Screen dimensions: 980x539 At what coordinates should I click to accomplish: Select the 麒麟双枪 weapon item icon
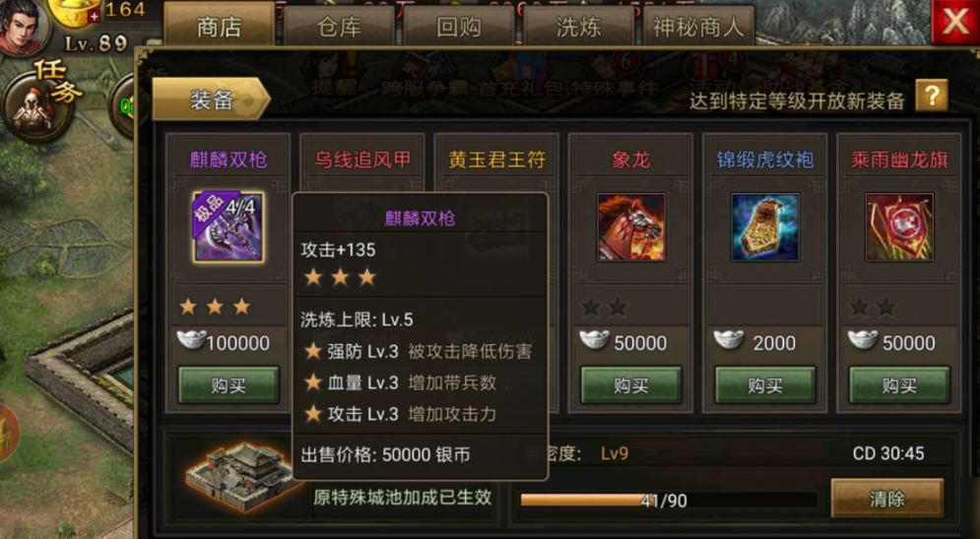click(229, 227)
